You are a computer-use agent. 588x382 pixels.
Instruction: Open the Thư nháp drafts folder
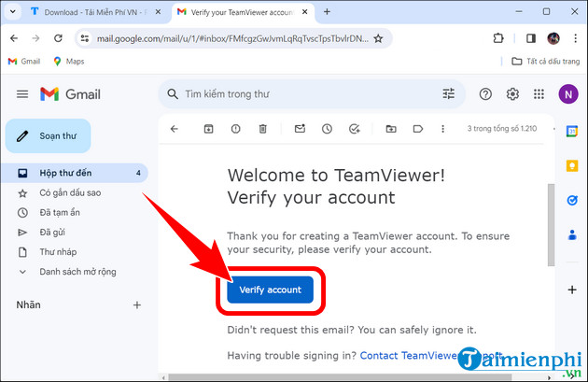pos(58,252)
